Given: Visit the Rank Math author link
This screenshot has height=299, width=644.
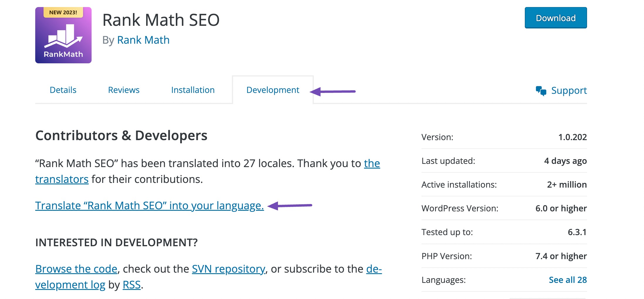Looking at the screenshot, I should point(143,40).
